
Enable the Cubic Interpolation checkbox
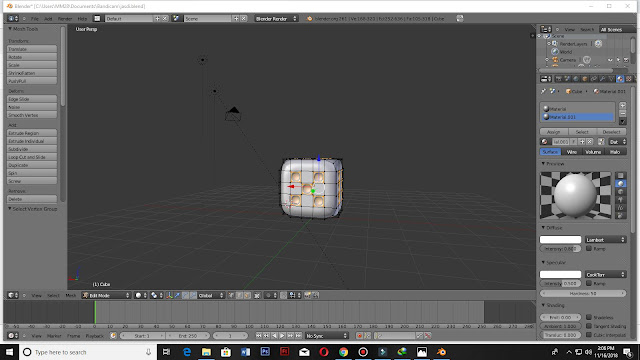[x=589, y=335]
